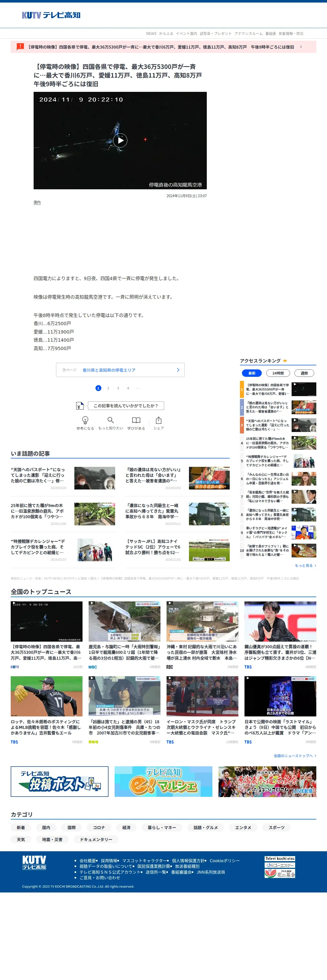Open the 投稿ポスト banner

coord(59,781)
